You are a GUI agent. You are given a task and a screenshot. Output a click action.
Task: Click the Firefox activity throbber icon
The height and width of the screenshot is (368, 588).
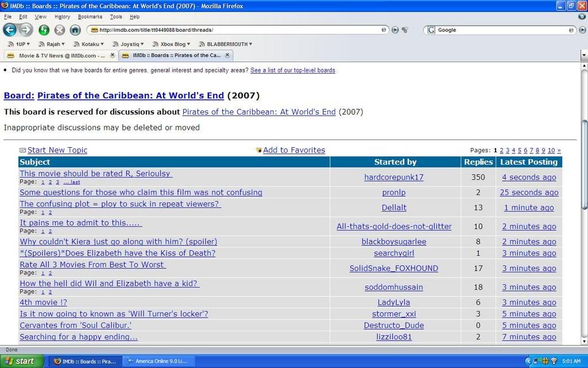tap(582, 17)
